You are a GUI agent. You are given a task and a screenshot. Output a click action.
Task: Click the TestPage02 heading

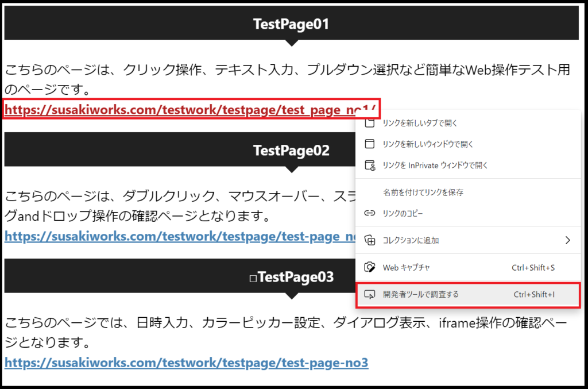pos(291,151)
